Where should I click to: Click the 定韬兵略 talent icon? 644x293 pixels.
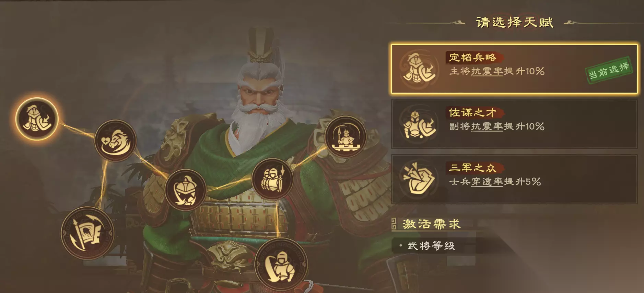(x=419, y=69)
